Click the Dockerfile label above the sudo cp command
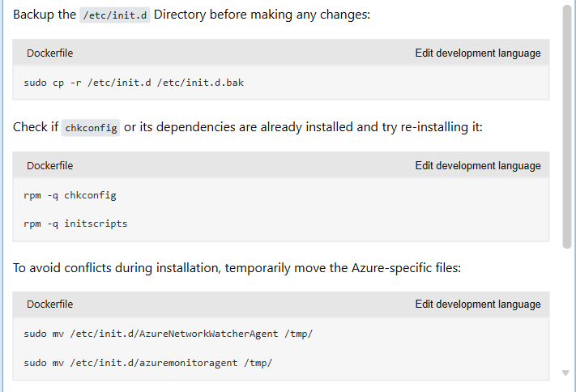The width and height of the screenshot is (576, 392). pyautogui.click(x=50, y=53)
